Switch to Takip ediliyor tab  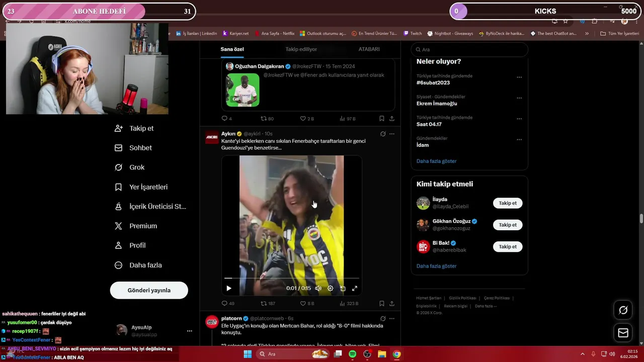coord(301,49)
